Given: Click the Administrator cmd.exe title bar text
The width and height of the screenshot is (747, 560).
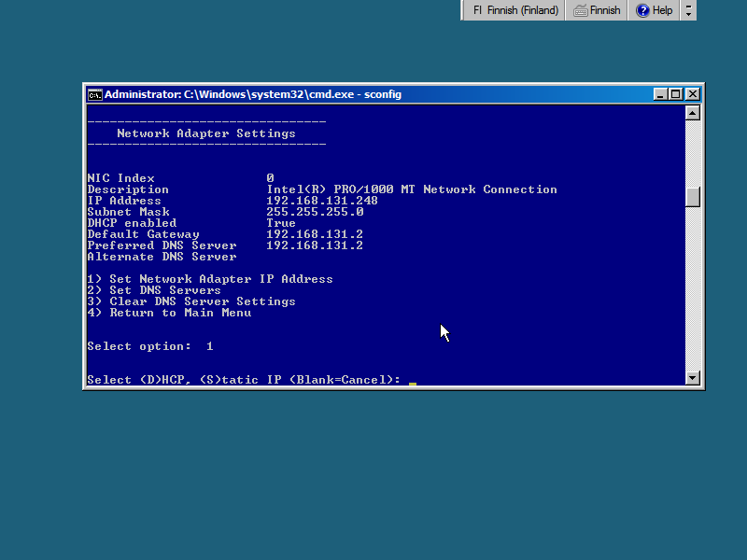Looking at the screenshot, I should pyautogui.click(x=252, y=94).
